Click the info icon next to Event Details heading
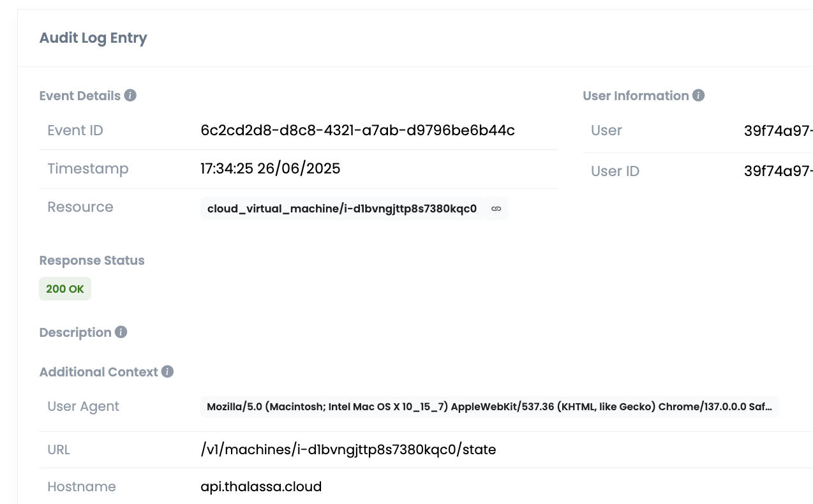Screen dimensions: 813x504 coord(130,95)
